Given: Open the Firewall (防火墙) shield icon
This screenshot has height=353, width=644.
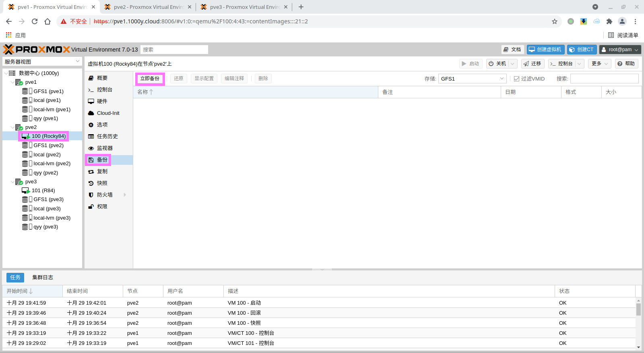Looking at the screenshot, I should click(91, 195).
